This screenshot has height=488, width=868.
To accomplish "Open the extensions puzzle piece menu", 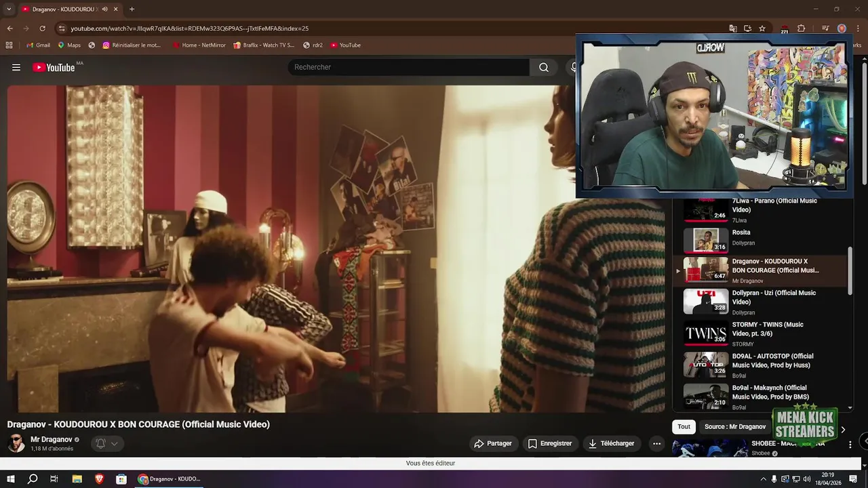I will point(801,28).
